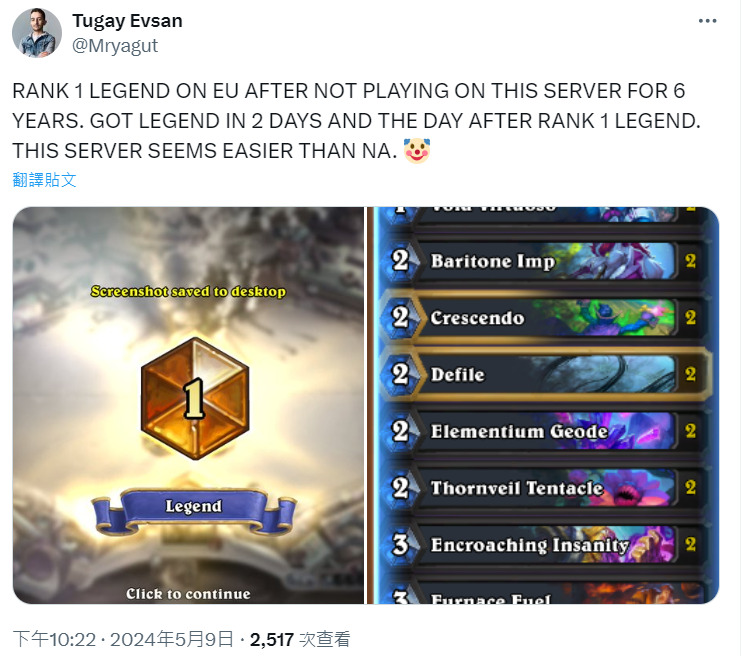The image size is (747, 656).
Task: Click the 翻譯貼文 translate post link
Action: [44, 180]
